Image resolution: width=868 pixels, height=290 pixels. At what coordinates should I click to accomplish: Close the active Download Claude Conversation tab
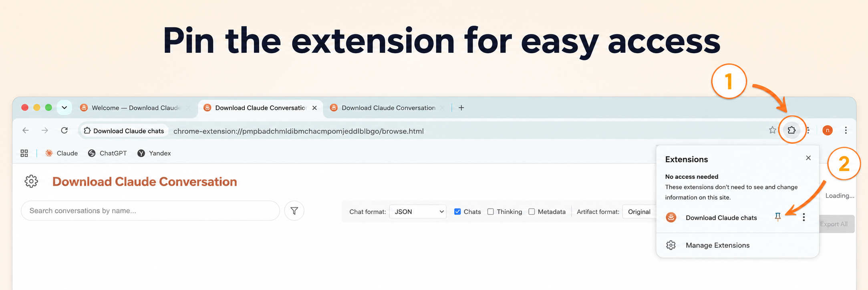(314, 108)
